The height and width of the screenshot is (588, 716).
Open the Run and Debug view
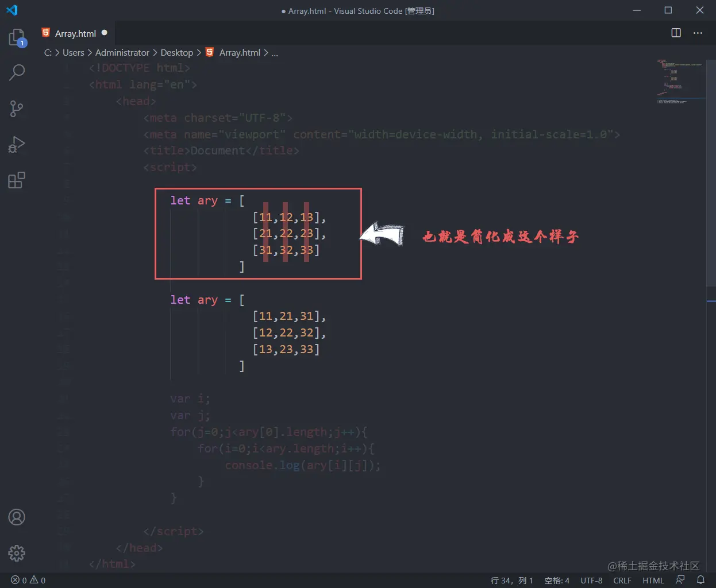pos(17,144)
